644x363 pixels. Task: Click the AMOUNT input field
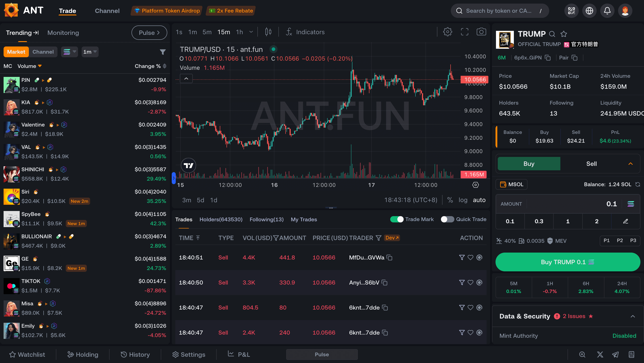pos(568,204)
